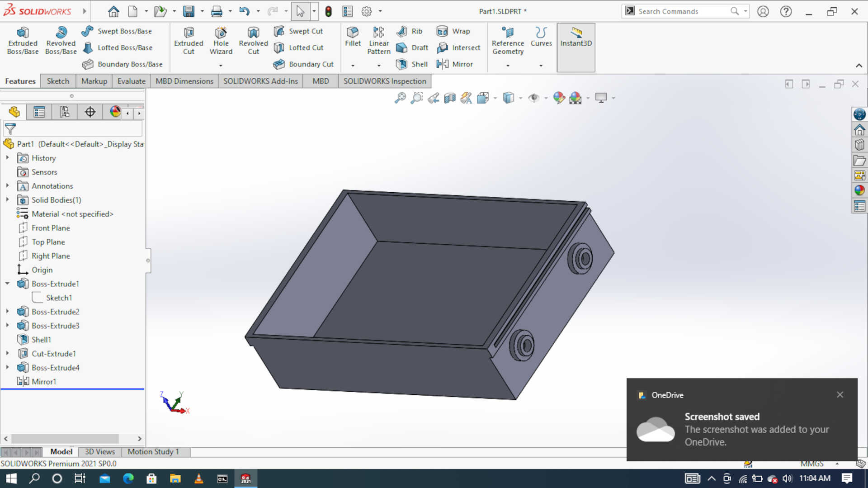Screen dimensions: 868x488
Task: Collapse the Boss-Extrude1 feature
Action: coord(7,284)
